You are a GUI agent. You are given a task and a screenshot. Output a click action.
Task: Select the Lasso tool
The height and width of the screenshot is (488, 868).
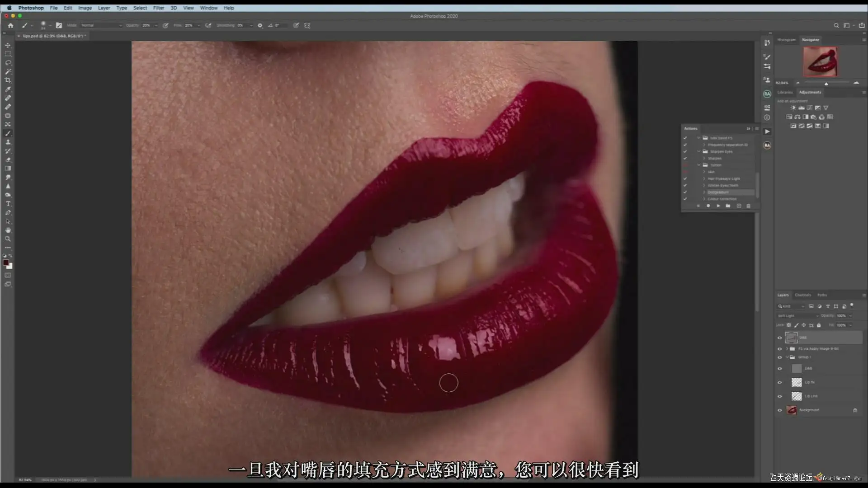[x=8, y=63]
